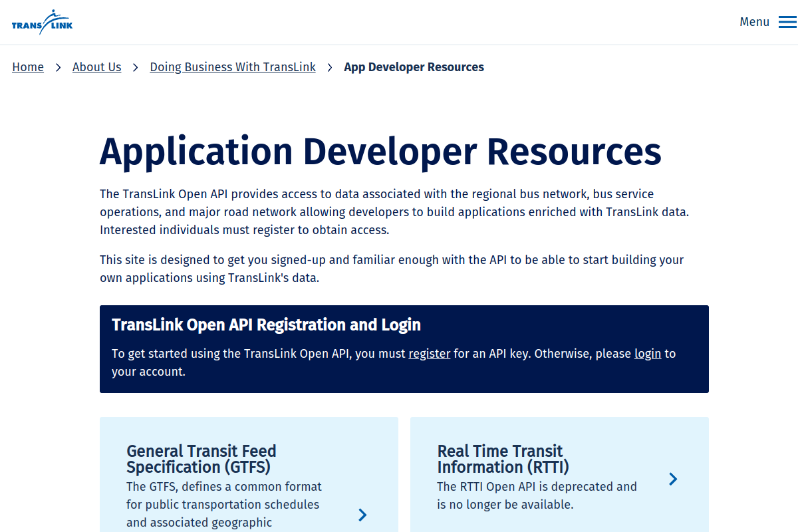This screenshot has height=532, width=798.
Task: Click the paragraph starting 'This site is designed'
Action: pos(392,269)
